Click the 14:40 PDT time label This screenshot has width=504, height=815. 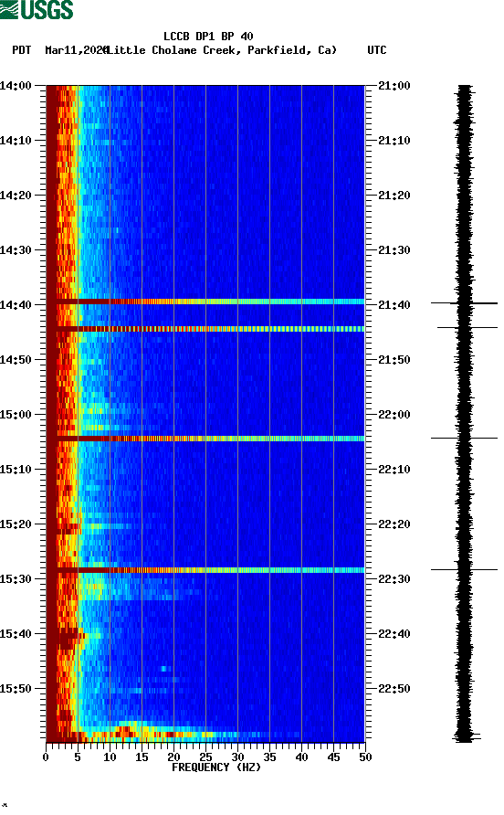point(16,304)
